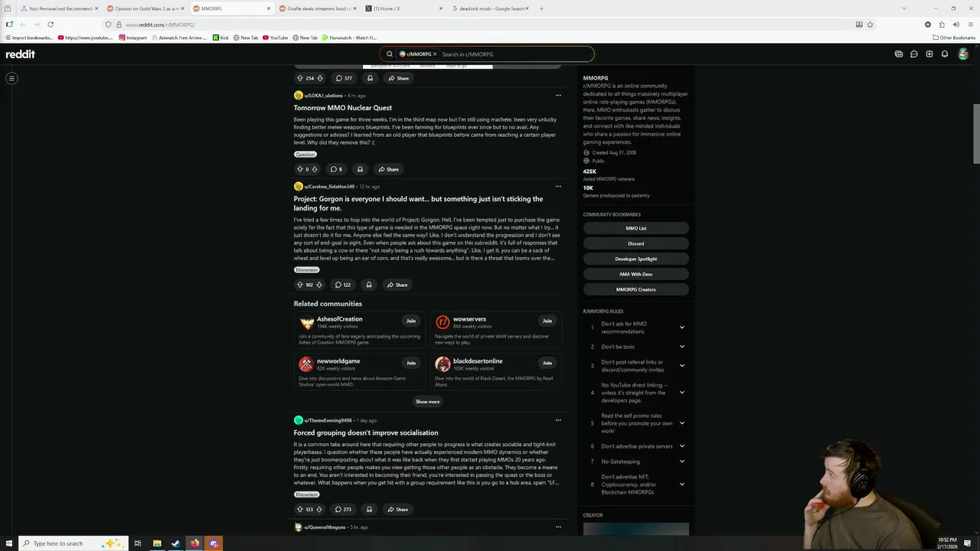Expand rule 7 No Gatekeeping

pos(682,461)
